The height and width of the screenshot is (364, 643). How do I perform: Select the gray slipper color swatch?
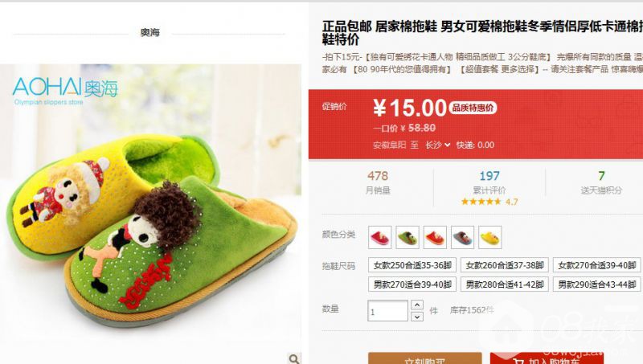[462, 237]
